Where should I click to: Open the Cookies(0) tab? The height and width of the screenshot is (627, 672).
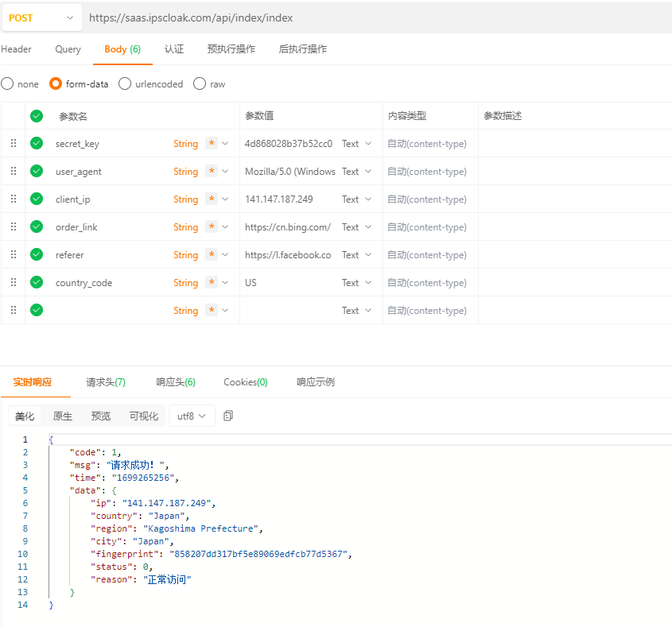tap(246, 382)
